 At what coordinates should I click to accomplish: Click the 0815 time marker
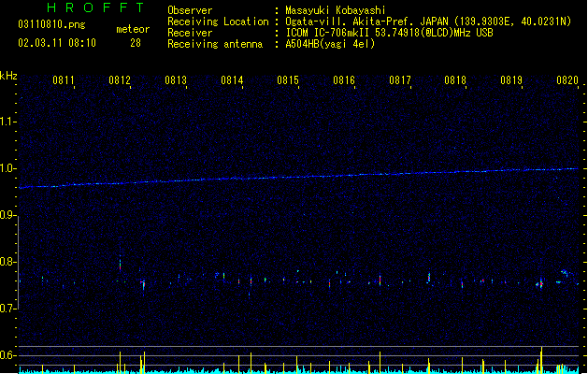(x=288, y=80)
